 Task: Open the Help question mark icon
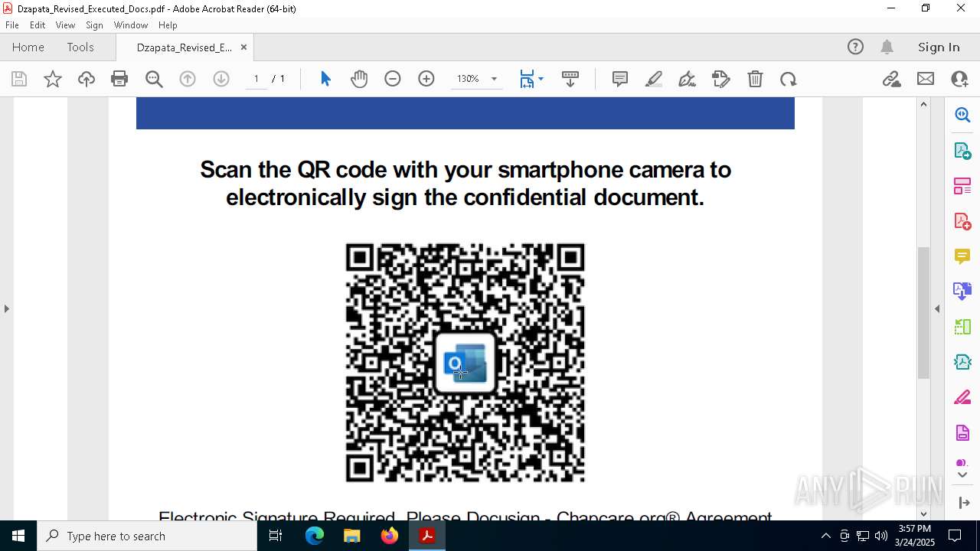[x=855, y=47]
